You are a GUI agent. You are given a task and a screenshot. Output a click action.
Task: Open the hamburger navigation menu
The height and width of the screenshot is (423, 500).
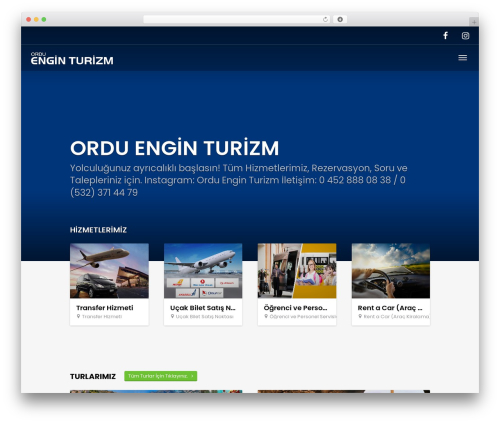462,58
